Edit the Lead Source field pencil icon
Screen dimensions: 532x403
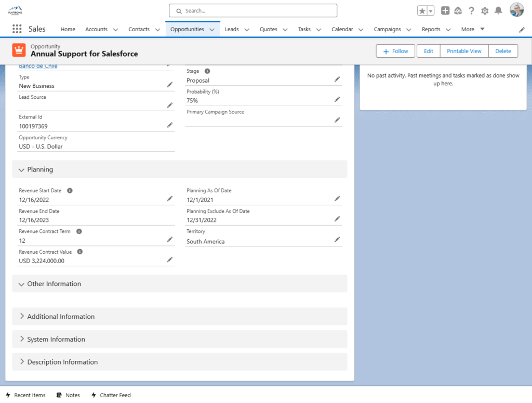170,105
